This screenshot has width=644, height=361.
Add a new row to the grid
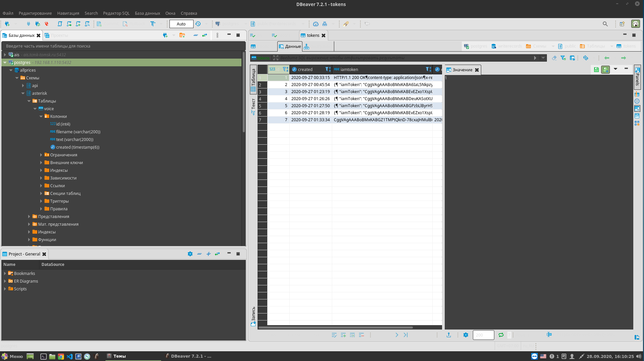click(343, 335)
